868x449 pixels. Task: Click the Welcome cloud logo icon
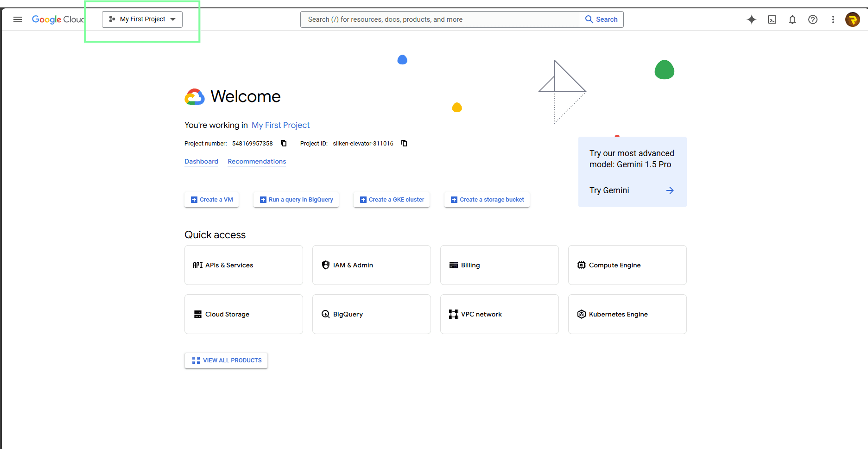pyautogui.click(x=195, y=97)
